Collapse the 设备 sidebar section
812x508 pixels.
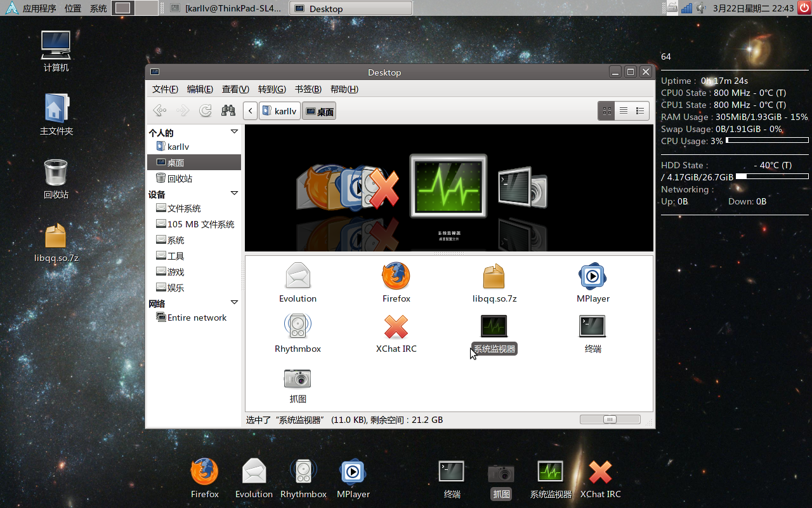[234, 194]
